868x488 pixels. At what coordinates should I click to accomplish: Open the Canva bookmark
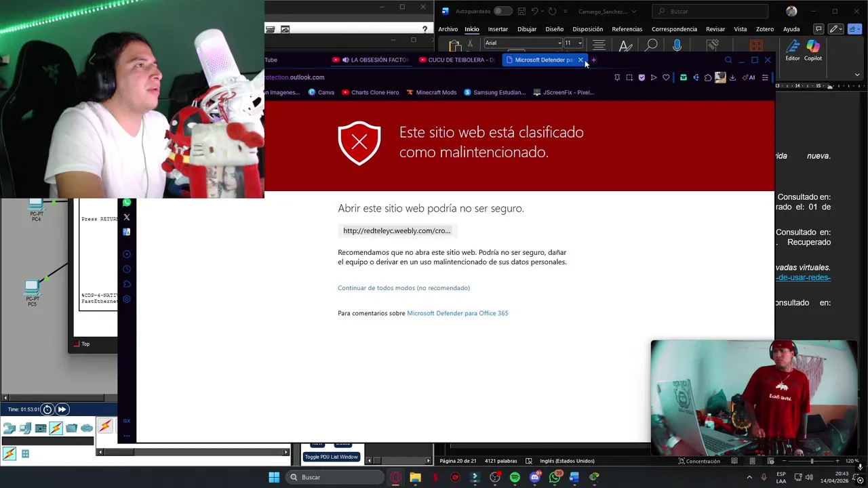click(x=321, y=92)
